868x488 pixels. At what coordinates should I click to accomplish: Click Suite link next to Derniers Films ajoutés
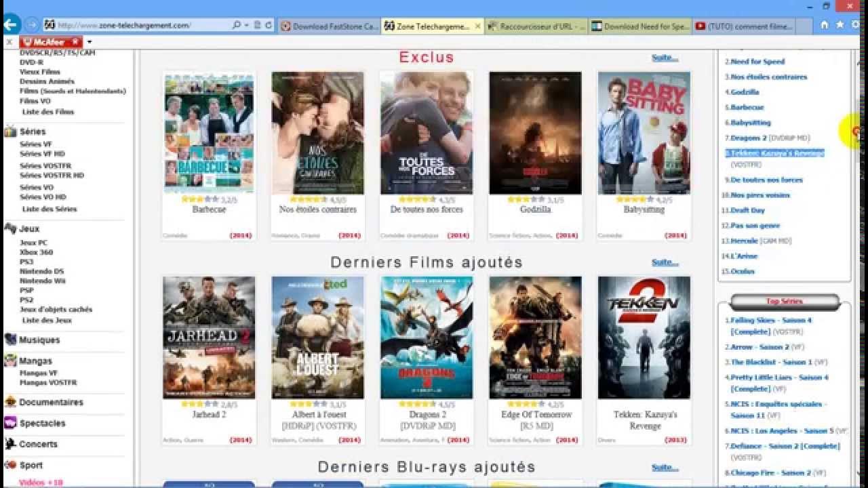pos(665,262)
